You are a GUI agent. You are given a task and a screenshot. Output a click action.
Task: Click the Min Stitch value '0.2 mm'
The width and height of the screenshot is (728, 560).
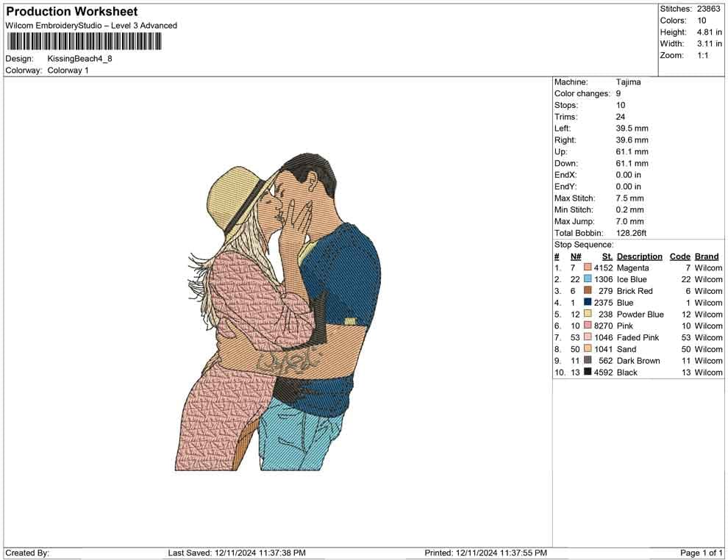click(x=630, y=209)
